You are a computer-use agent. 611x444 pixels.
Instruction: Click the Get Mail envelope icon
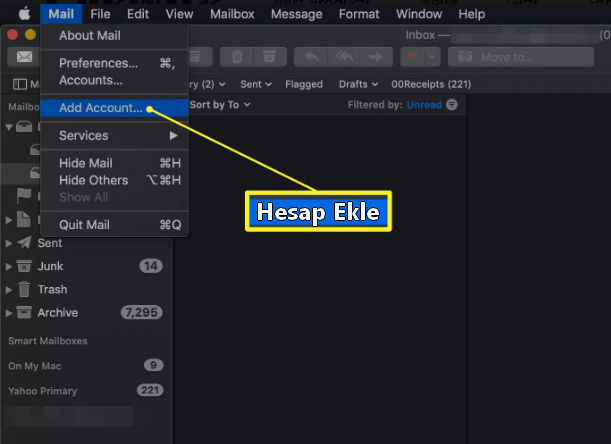(x=20, y=57)
